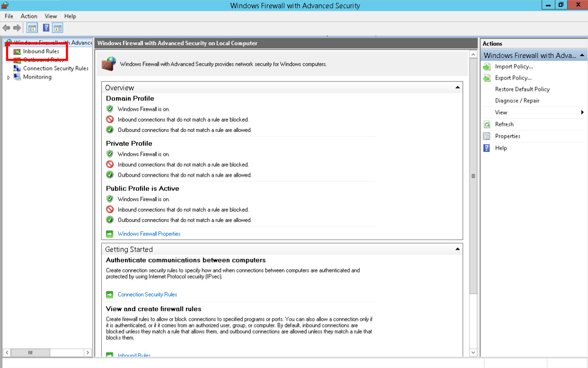Click the console tree scroll left arrow
This screenshot has width=588, height=368.
7,352
